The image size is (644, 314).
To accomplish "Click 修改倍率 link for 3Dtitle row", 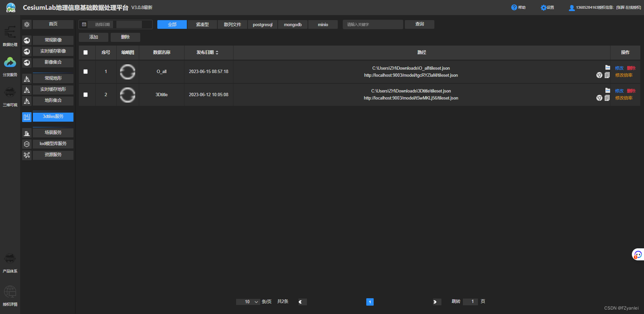I will tap(624, 98).
